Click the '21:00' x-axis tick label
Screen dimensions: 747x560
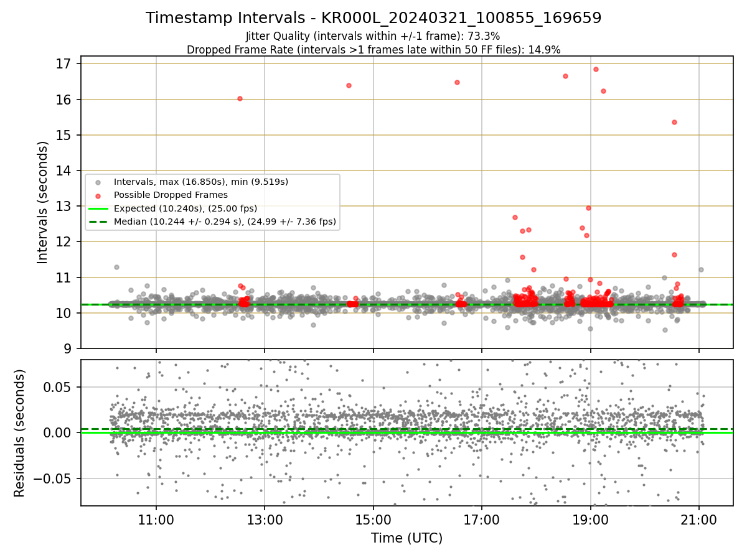(698, 520)
